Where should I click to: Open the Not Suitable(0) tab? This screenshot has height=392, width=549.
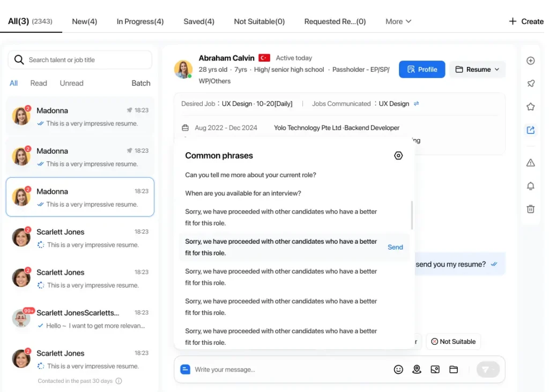[x=259, y=21]
